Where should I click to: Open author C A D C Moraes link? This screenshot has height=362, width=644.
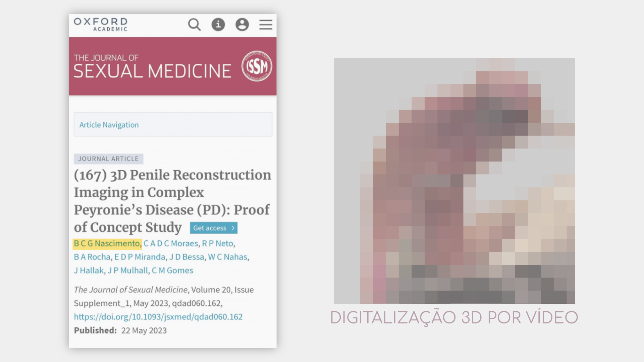tap(171, 243)
